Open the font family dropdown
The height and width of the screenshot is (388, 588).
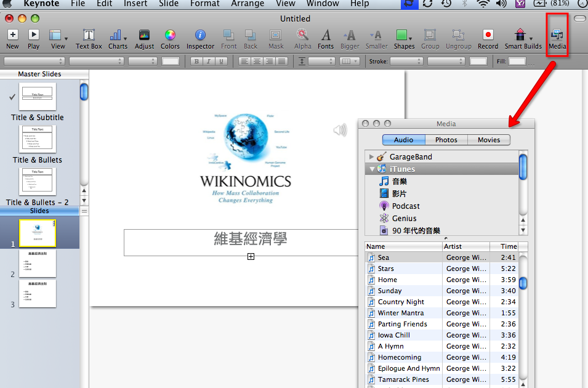click(x=34, y=61)
